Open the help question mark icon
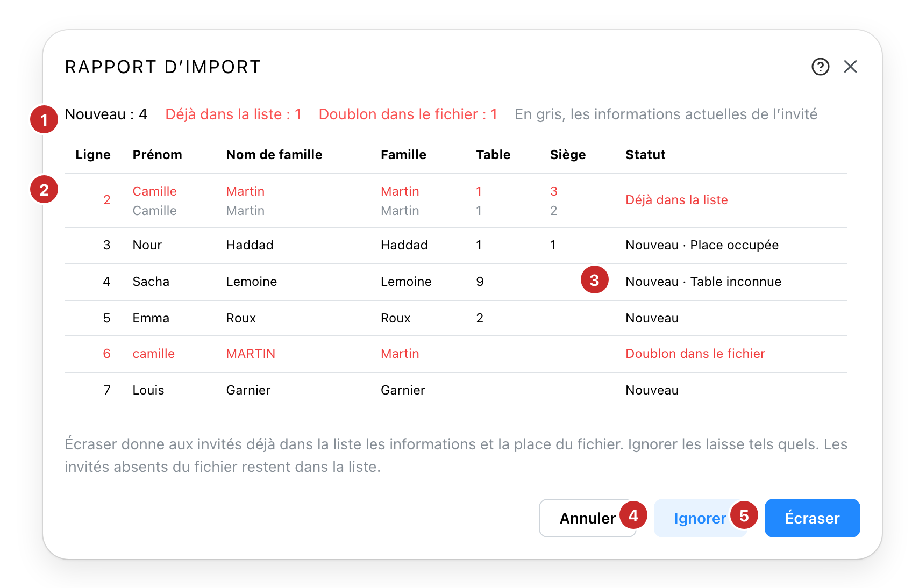The height and width of the screenshot is (588, 912). click(x=820, y=67)
